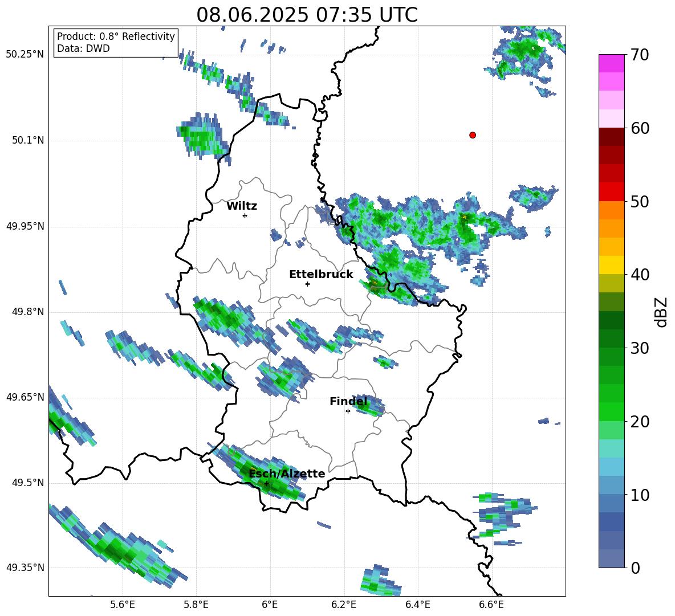The width and height of the screenshot is (675, 616).
Task: Click the 50.1°N latitude label
Action: coord(28,140)
